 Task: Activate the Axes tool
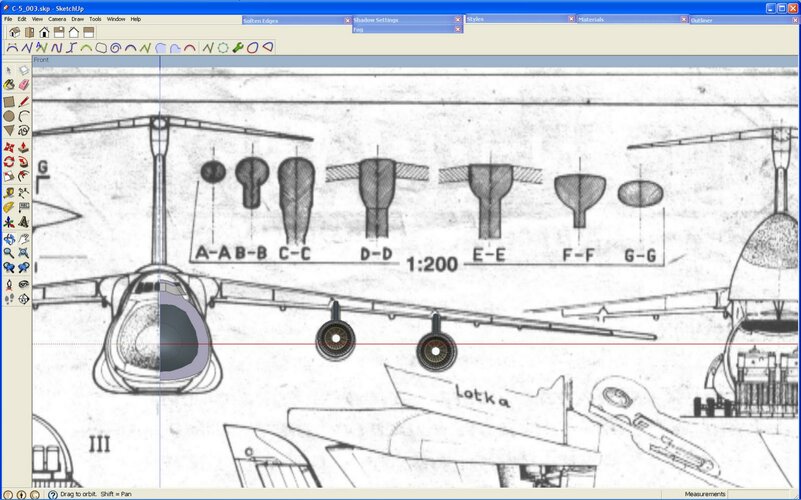9,222
